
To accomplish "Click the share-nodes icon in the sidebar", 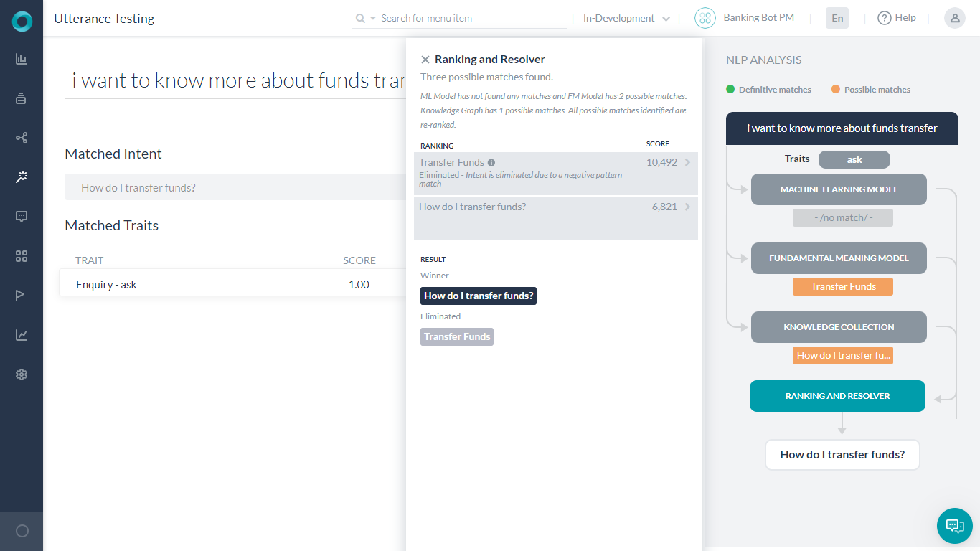I will (x=22, y=138).
